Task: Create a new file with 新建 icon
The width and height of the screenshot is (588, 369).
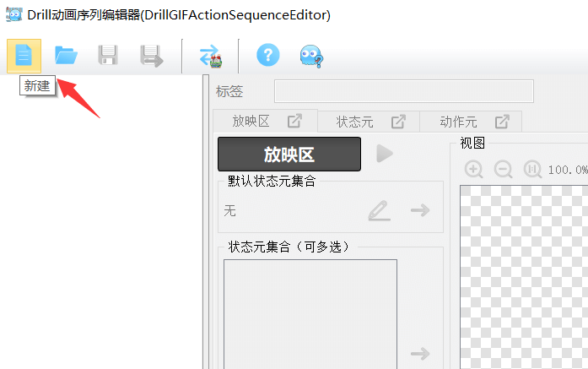Action: (x=24, y=56)
